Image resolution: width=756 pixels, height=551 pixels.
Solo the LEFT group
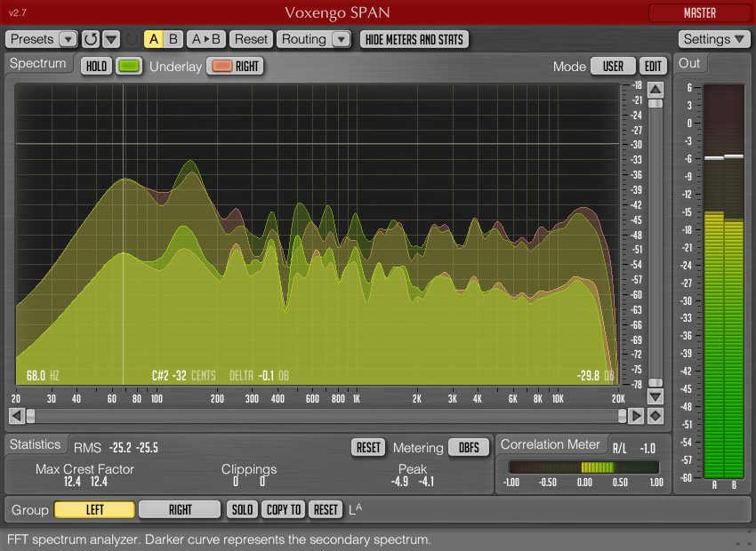241,509
